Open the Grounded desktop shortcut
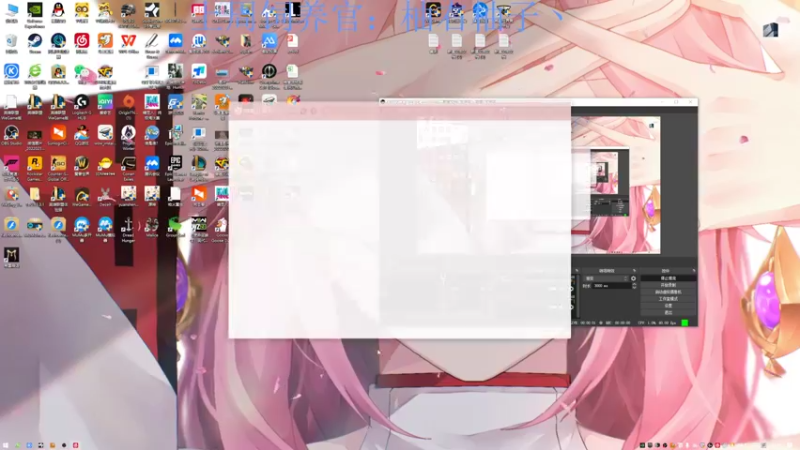Screen dimensions: 800x450 (176, 227)
